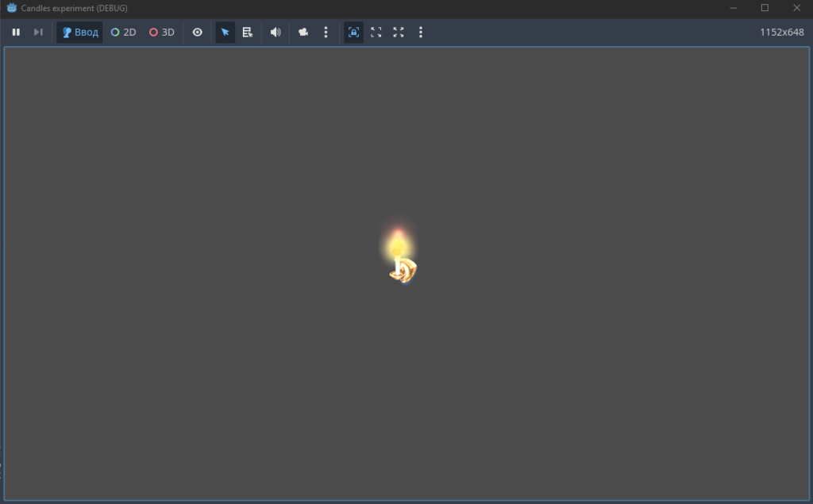Switch to Ввод input mode
This screenshot has width=813, height=504.
[80, 33]
